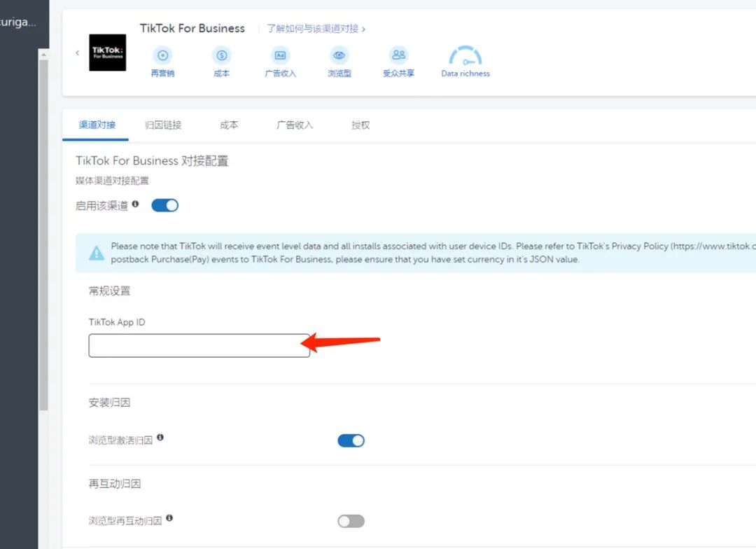Enable the 浏览型再互动归因 toggle

(x=351, y=521)
